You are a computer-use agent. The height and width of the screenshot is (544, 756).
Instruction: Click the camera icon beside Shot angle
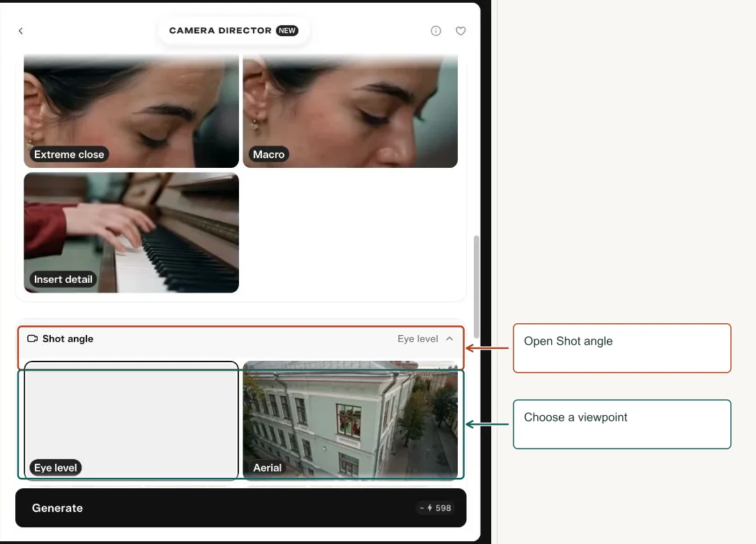pyautogui.click(x=32, y=339)
